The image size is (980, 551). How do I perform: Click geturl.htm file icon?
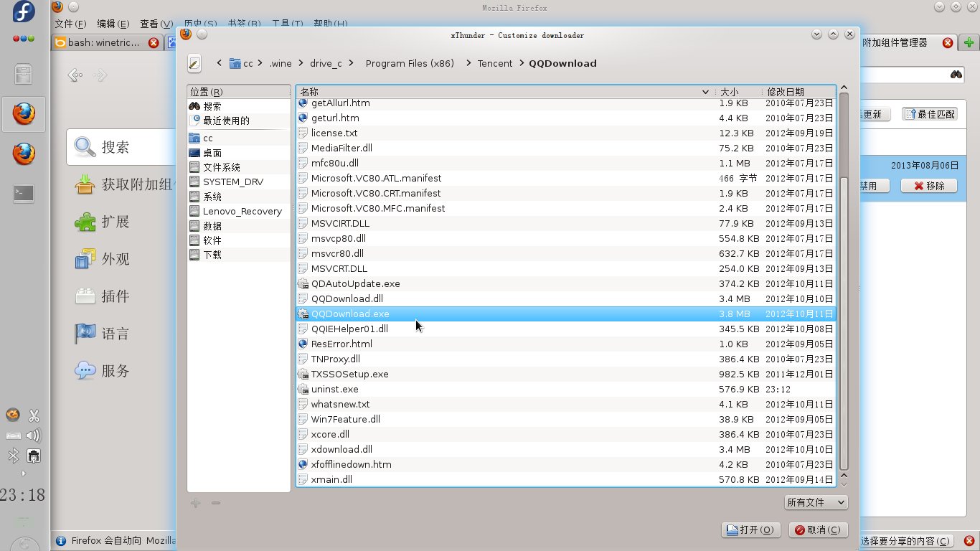(303, 118)
